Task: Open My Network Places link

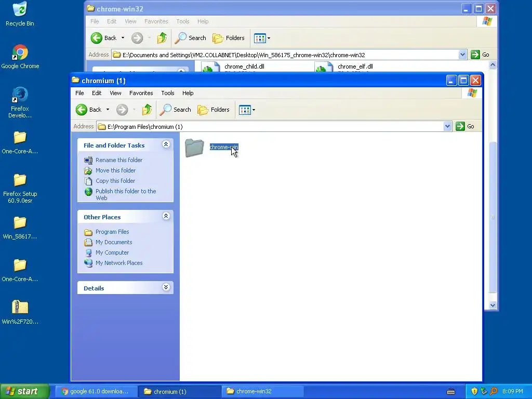Action: click(x=119, y=263)
